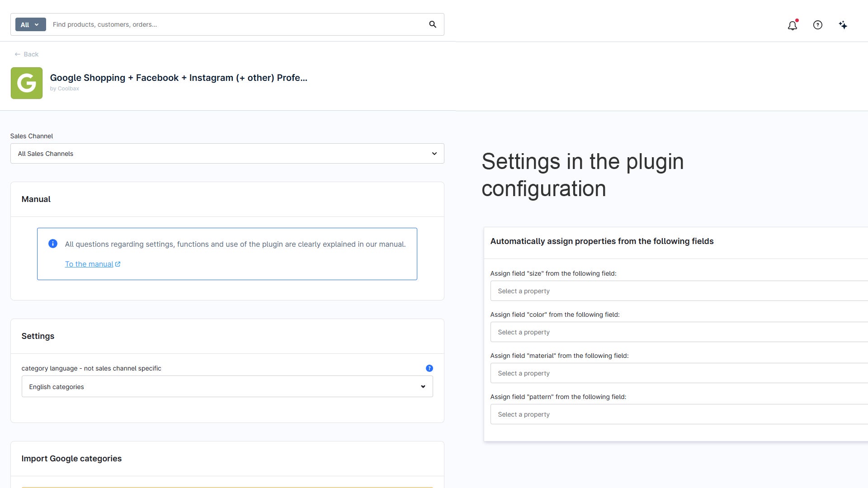This screenshot has width=868, height=488.
Task: Click the back arrow icon
Action: (17, 54)
